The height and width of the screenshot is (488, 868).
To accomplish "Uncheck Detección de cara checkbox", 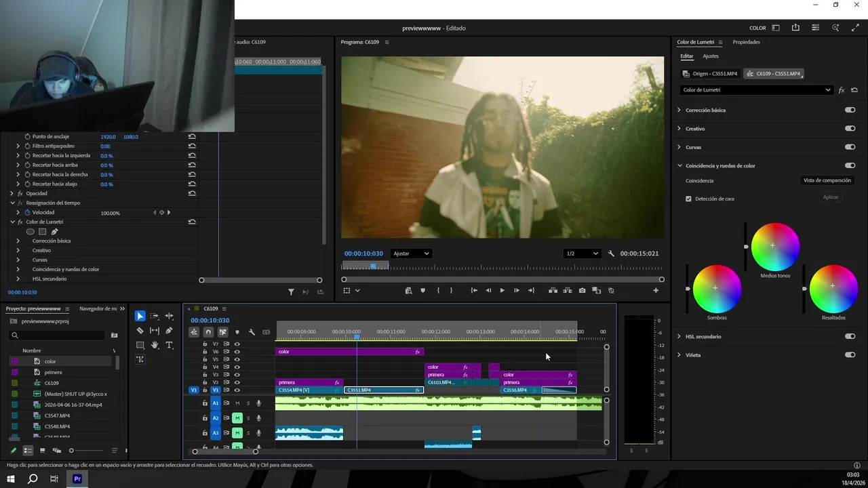I will pyautogui.click(x=688, y=199).
